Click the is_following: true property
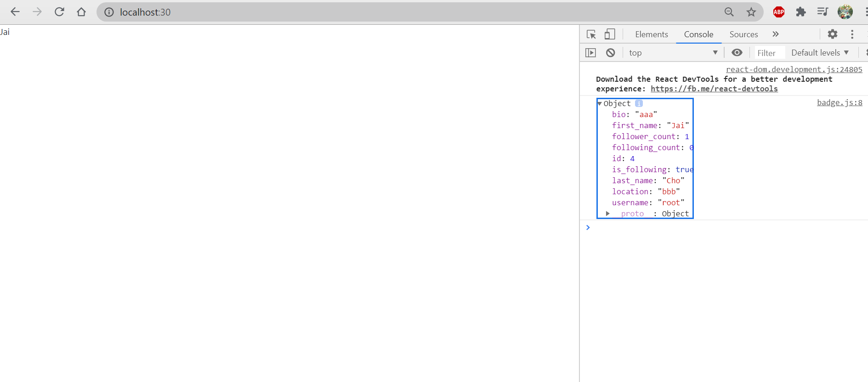The image size is (868, 382). pos(652,169)
